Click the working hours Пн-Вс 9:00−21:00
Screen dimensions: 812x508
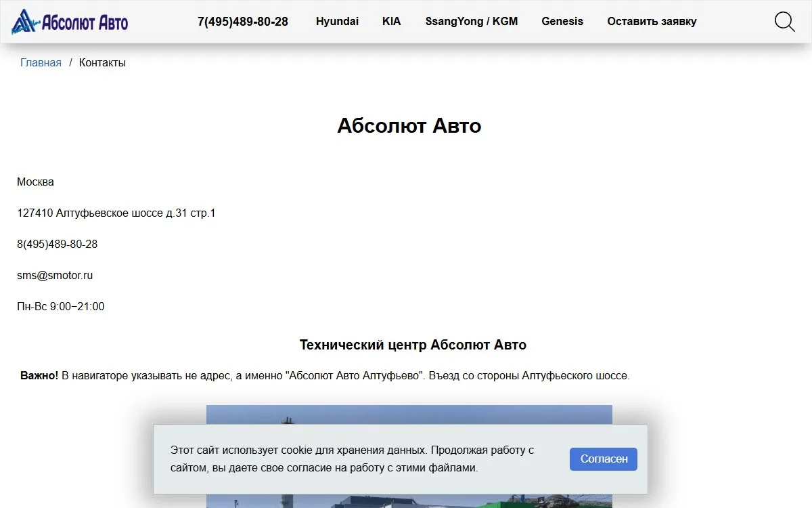point(61,307)
